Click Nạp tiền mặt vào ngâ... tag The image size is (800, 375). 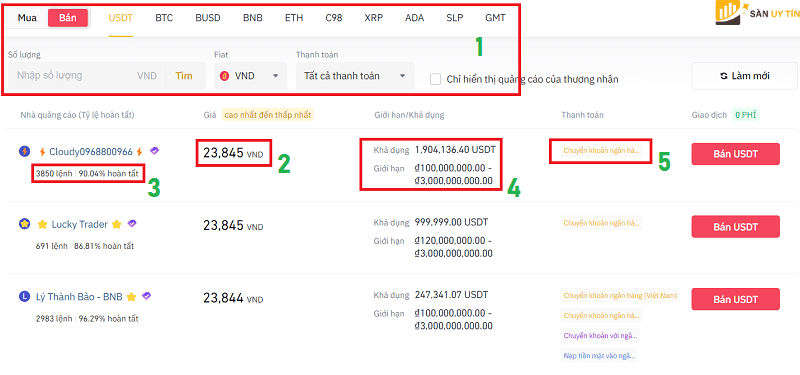(599, 356)
